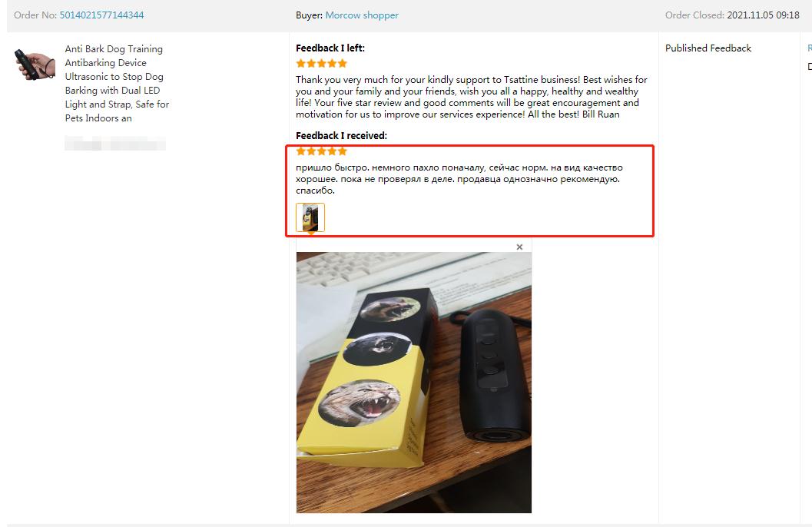This screenshot has width=812, height=527.
Task: Click the orange pointer arrow below review thumbnail
Action: (310, 234)
